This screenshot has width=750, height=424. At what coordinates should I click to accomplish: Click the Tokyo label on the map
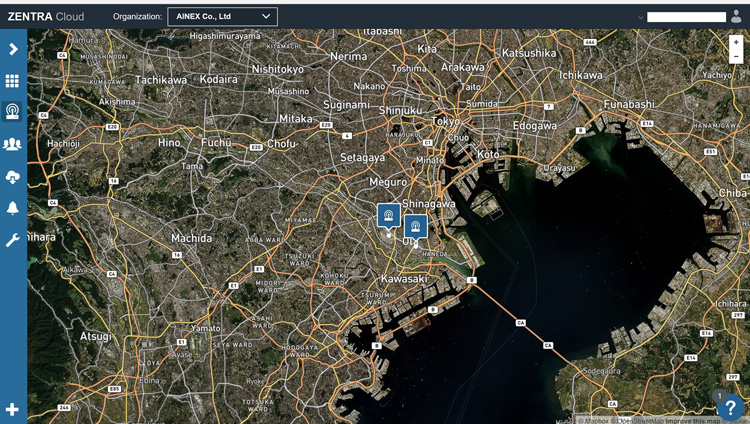tap(446, 122)
